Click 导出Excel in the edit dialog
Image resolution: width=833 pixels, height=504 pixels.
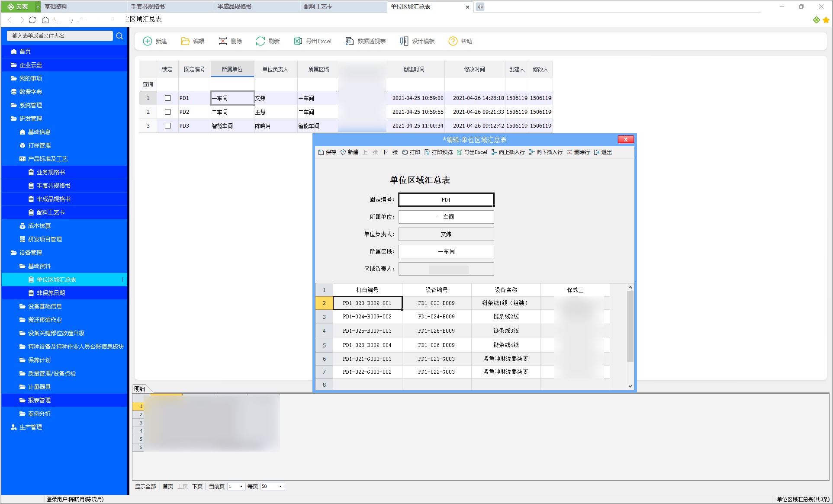coord(472,152)
